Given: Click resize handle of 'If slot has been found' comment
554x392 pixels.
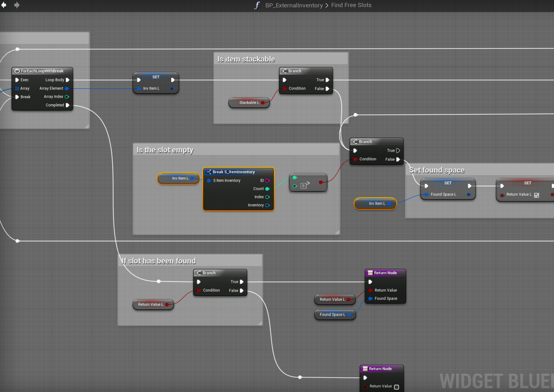Looking at the screenshot, I should pyautogui.click(x=260, y=323).
